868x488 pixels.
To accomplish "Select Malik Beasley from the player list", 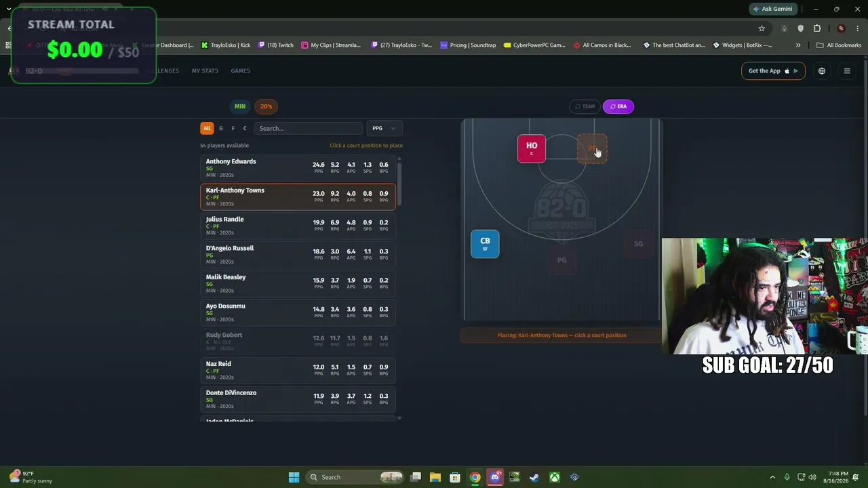I will pyautogui.click(x=298, y=283).
